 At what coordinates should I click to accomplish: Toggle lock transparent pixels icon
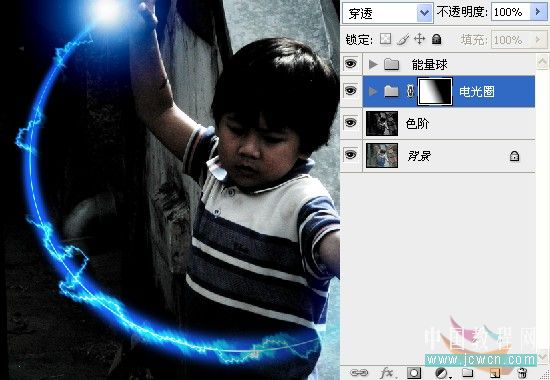(x=385, y=39)
